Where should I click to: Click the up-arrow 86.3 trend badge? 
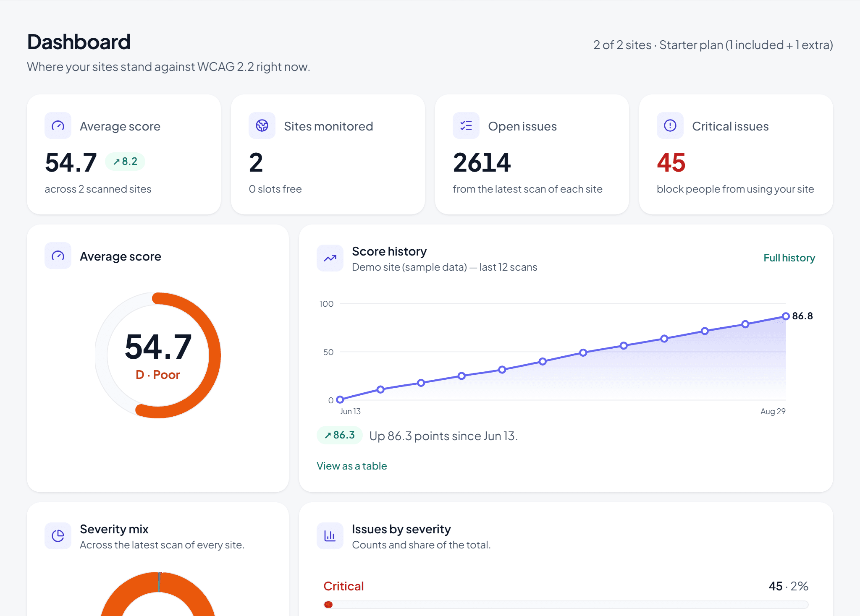point(340,435)
